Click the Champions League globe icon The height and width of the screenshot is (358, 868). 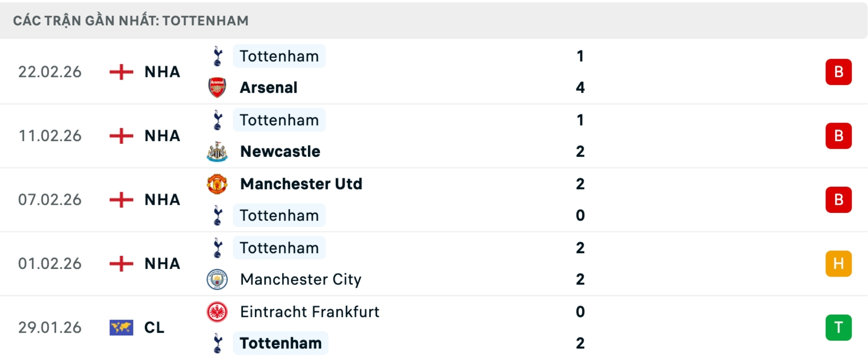(x=121, y=327)
